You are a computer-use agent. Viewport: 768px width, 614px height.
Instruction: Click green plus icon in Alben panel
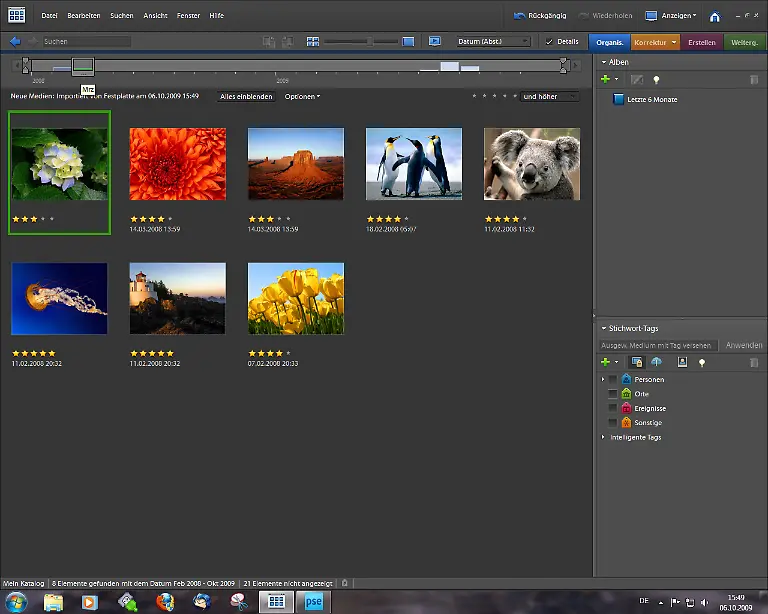coord(605,79)
